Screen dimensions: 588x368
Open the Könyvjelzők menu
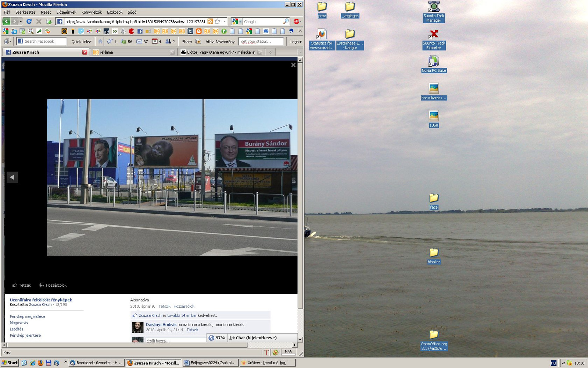(92, 12)
